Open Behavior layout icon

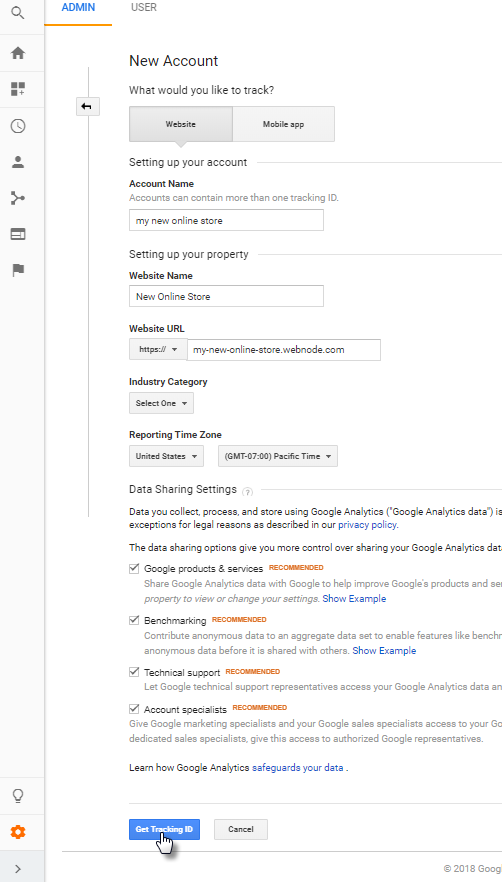(x=18, y=234)
